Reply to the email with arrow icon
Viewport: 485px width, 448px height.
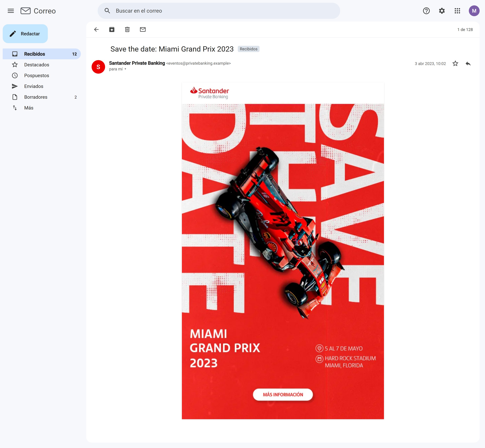click(468, 63)
